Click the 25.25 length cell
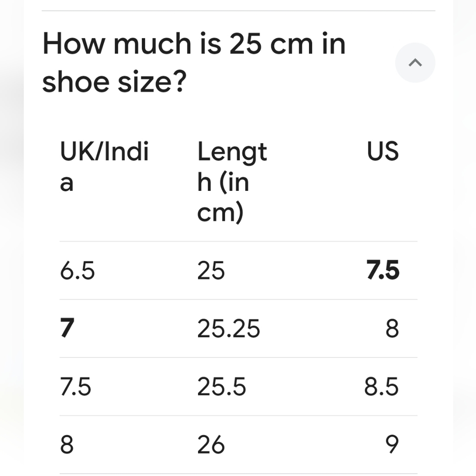The width and height of the screenshot is (476, 476). click(228, 328)
